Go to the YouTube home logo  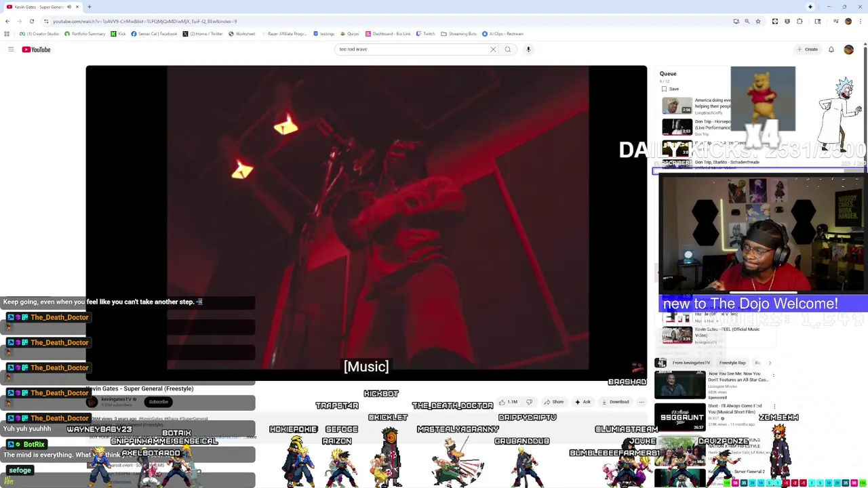click(x=36, y=49)
